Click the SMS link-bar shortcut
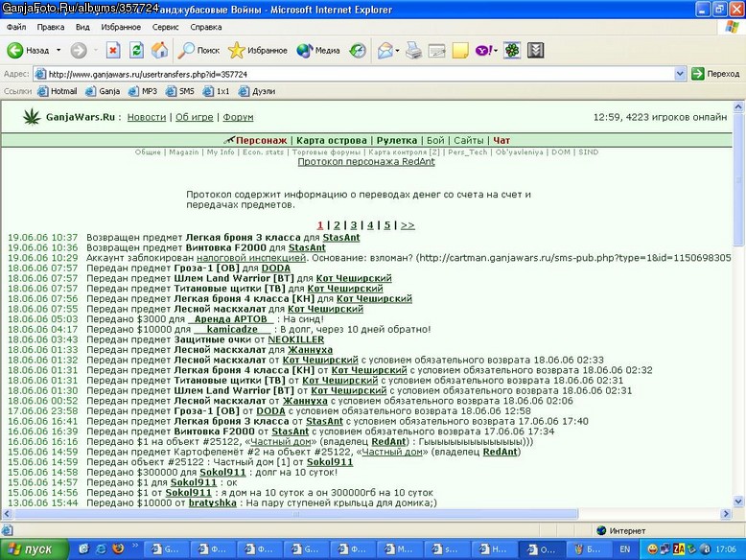 coord(180,91)
